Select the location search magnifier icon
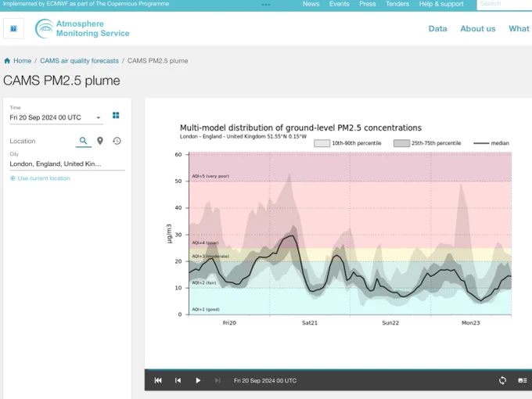 (x=83, y=141)
